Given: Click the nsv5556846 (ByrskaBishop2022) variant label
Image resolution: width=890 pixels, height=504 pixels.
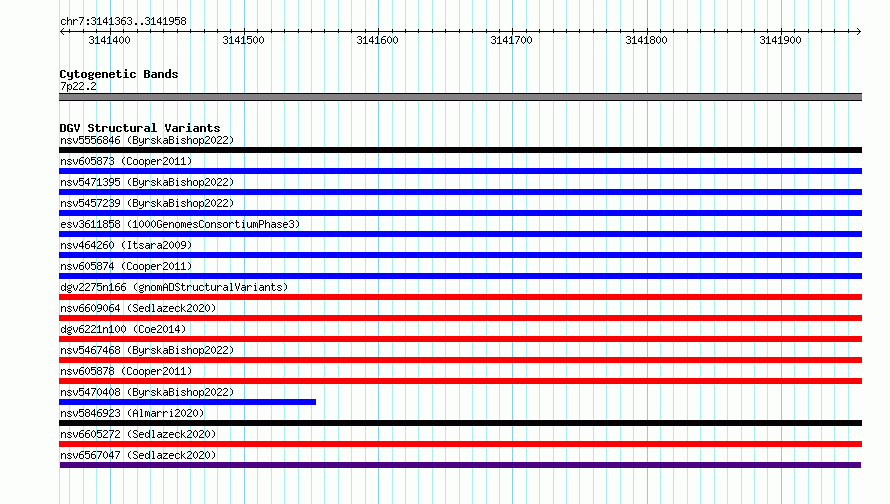Looking at the screenshot, I should [x=147, y=140].
